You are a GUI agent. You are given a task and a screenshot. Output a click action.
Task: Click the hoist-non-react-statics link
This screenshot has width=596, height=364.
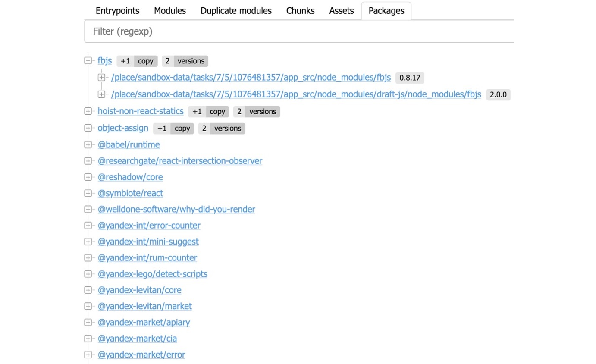point(141,111)
